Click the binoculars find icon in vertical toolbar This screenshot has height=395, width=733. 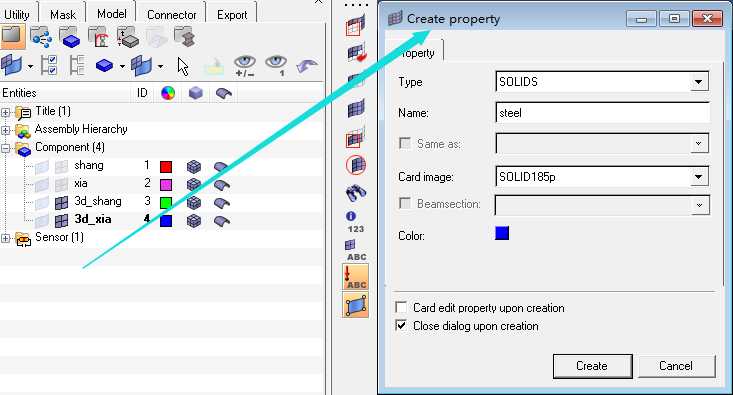pyautogui.click(x=356, y=192)
